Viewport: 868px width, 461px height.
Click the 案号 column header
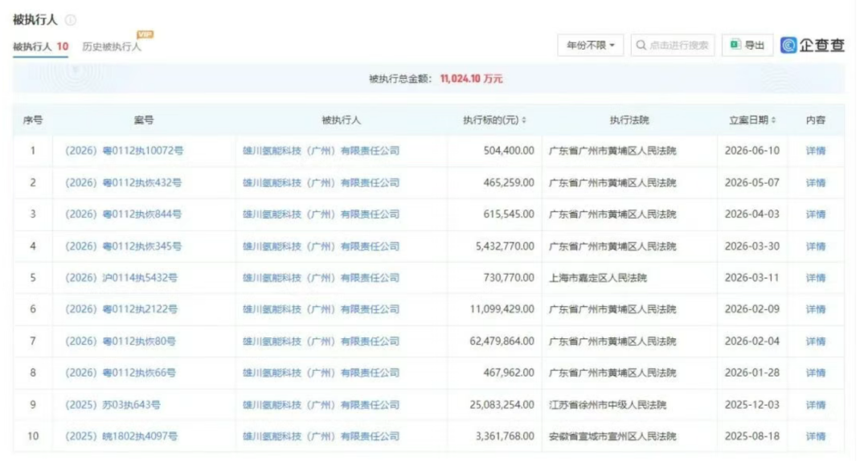[x=144, y=120]
